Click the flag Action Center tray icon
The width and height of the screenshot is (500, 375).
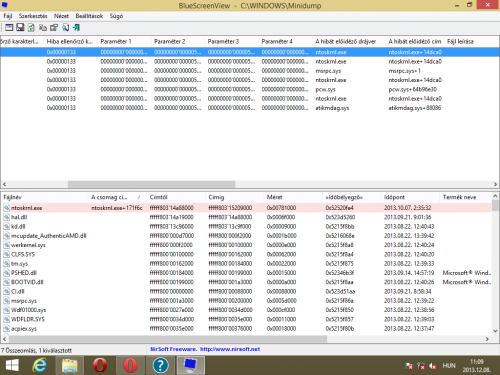[409, 366]
